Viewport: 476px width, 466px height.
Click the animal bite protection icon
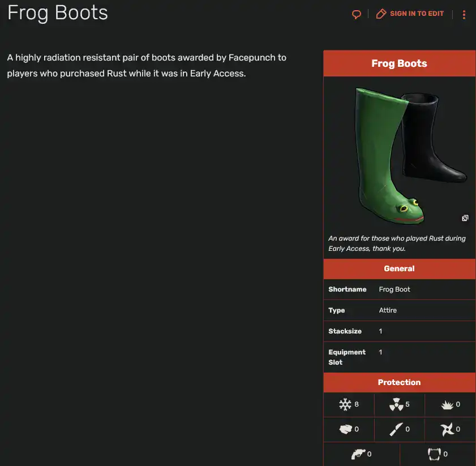(434, 454)
